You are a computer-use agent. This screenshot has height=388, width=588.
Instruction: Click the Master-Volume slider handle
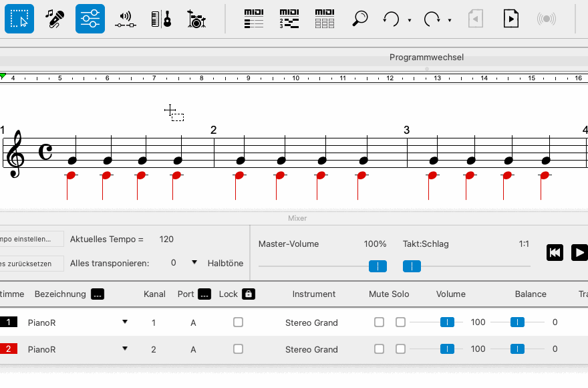pyautogui.click(x=378, y=266)
